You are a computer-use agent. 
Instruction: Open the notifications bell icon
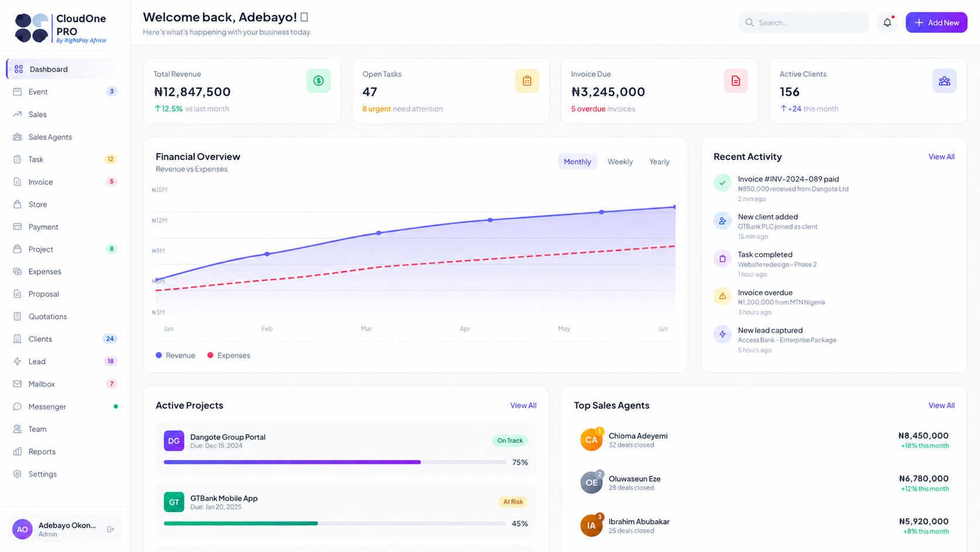887,22
